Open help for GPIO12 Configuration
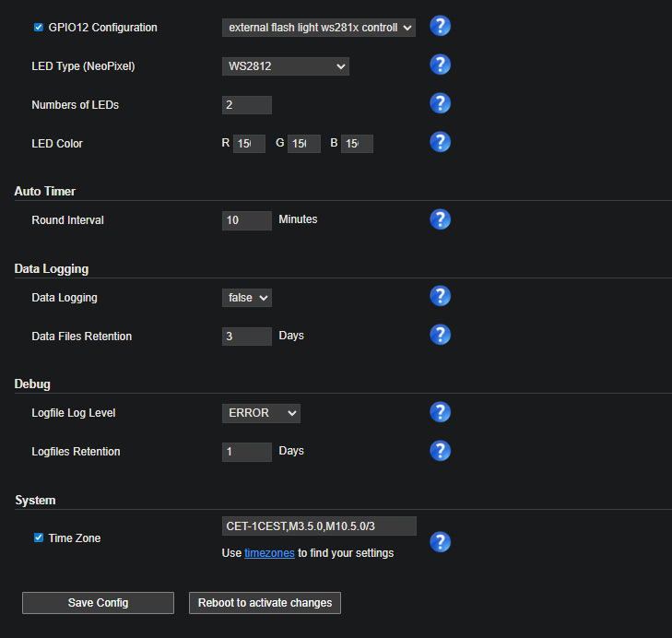This screenshot has height=638, width=672. [x=441, y=26]
